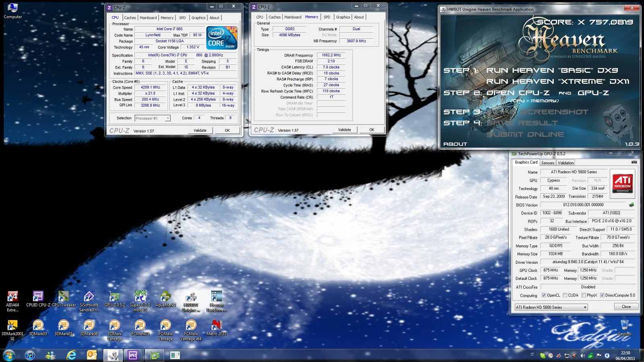644x362 pixels.
Task: Click Run Heaven "Basic" DX9
Action: click(x=552, y=70)
